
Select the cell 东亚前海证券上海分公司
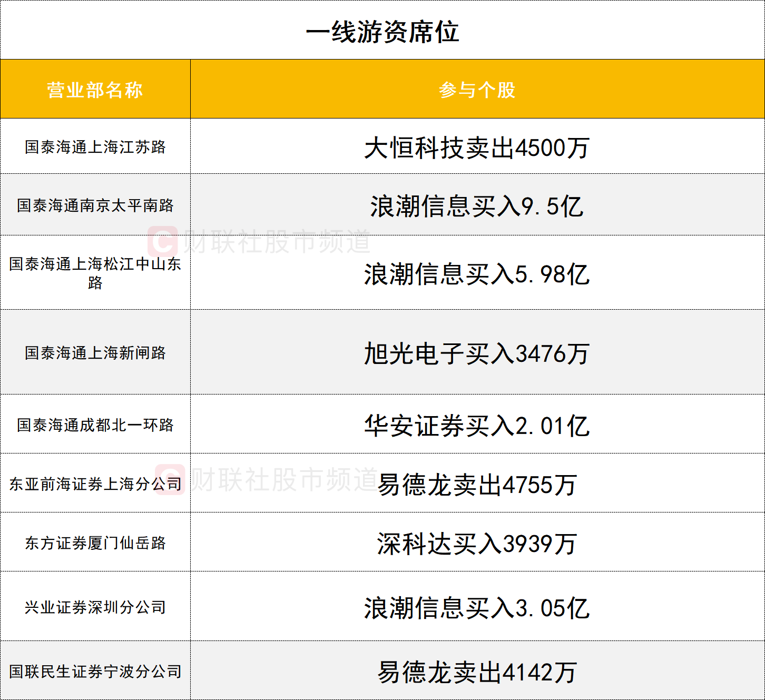[x=95, y=484]
